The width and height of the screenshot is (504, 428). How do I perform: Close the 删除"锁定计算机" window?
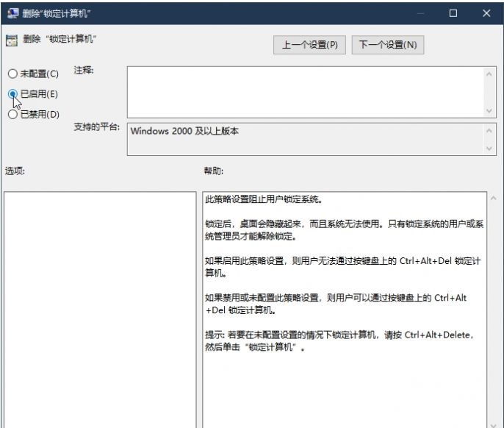tap(486, 13)
